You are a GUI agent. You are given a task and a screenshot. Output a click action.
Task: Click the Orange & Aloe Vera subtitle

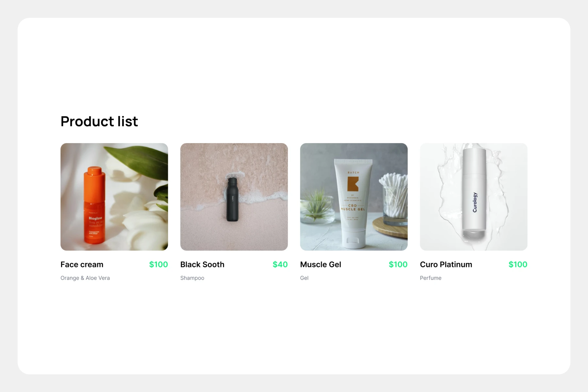tap(85, 278)
